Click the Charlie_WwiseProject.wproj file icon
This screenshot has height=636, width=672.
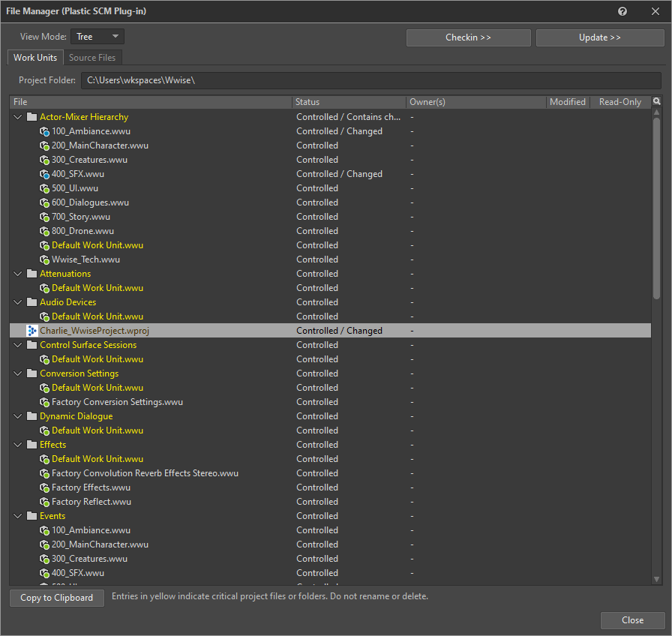[x=31, y=331]
